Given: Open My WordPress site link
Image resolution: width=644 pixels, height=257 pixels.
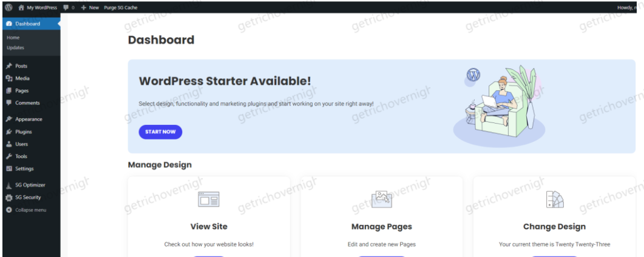Looking at the screenshot, I should click(42, 7).
